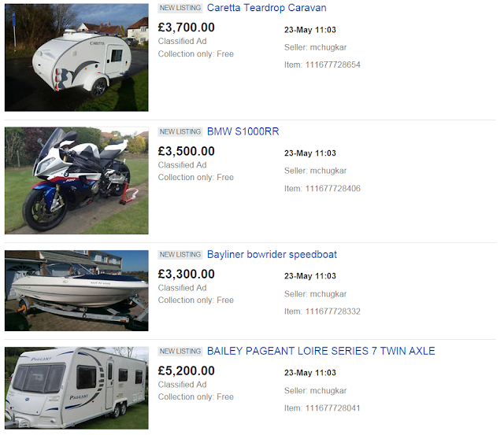Open the Bailey Pageant Loire Series 7 listing
Viewport: 504px width, 435px height.
click(x=321, y=351)
